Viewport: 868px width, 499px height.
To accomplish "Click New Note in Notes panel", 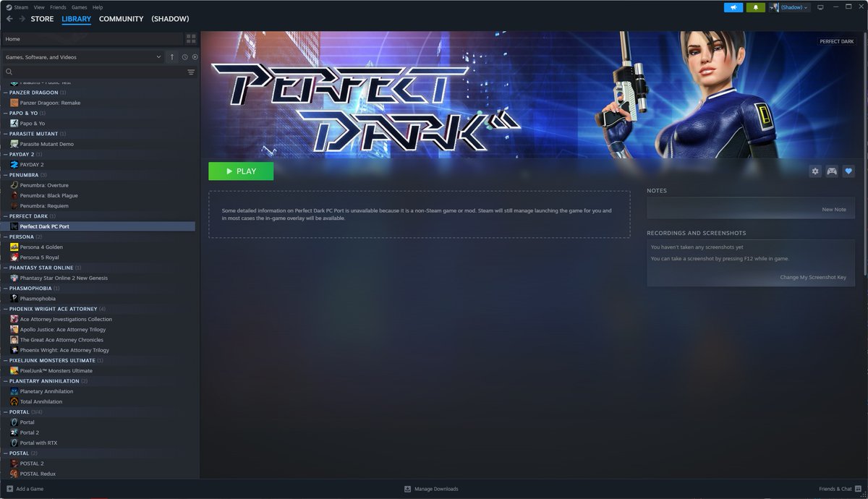I will (834, 210).
